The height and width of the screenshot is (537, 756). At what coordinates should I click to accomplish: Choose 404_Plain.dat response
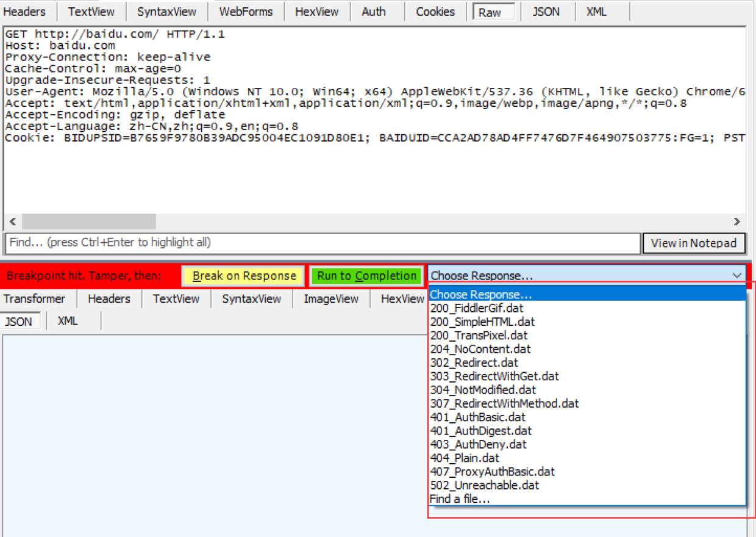(464, 458)
